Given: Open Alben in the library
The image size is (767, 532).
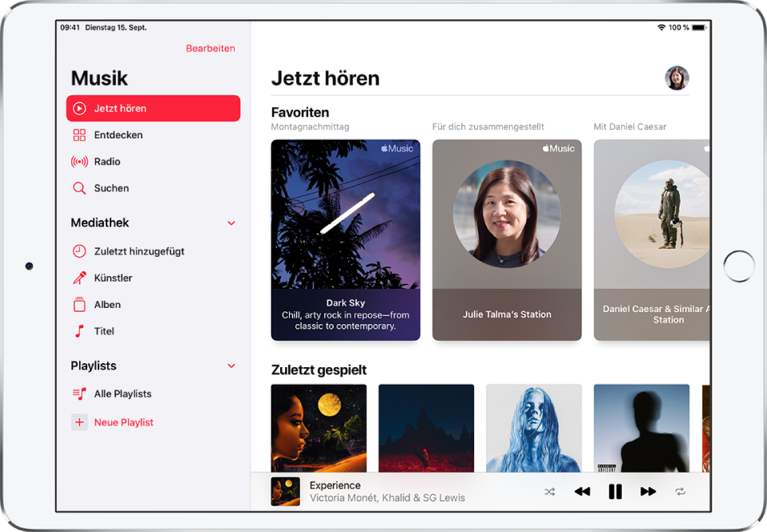Looking at the screenshot, I should (153, 305).
